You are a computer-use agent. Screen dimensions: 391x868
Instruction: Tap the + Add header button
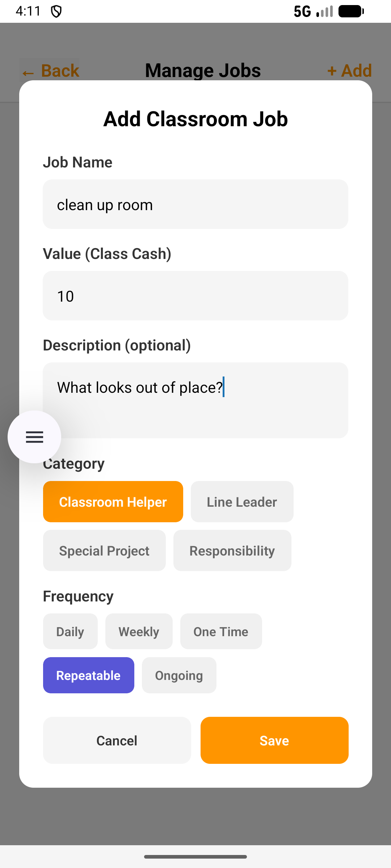(349, 71)
